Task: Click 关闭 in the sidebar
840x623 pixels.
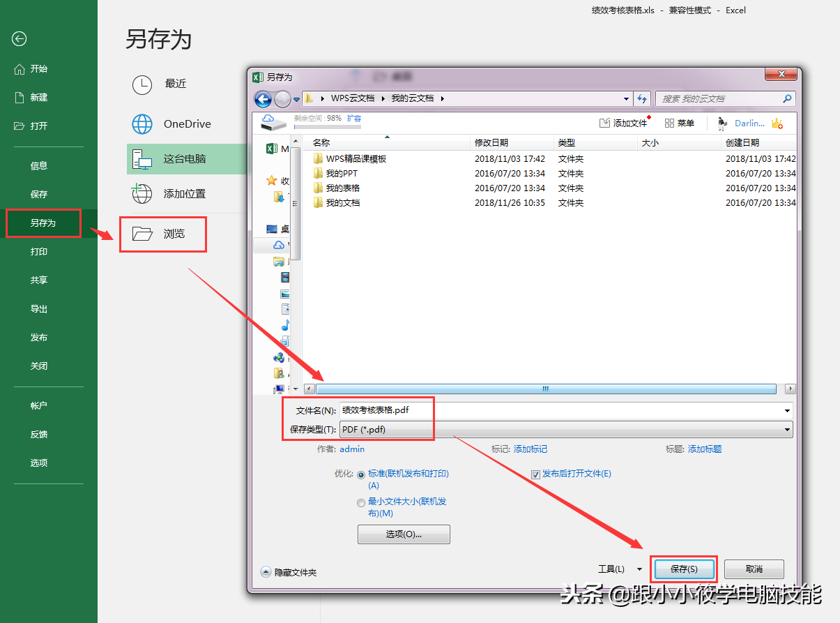Action: click(x=39, y=366)
